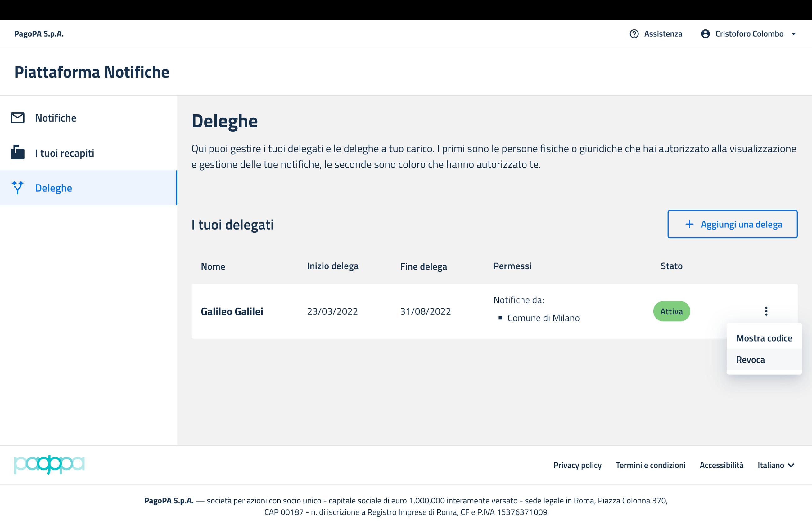The image size is (812, 527).
Task: Click the envelope Notifiche icon
Action: coord(17,118)
